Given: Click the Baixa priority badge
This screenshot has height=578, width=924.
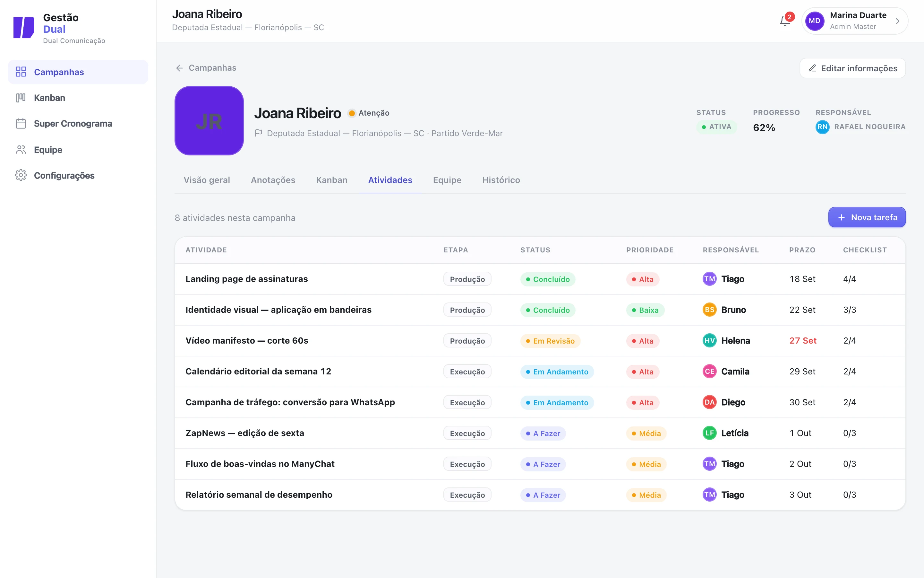Looking at the screenshot, I should pos(645,310).
